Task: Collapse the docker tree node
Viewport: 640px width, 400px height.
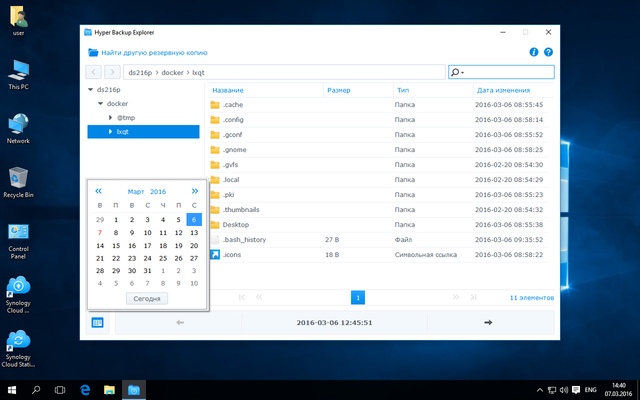Action: click(x=100, y=103)
